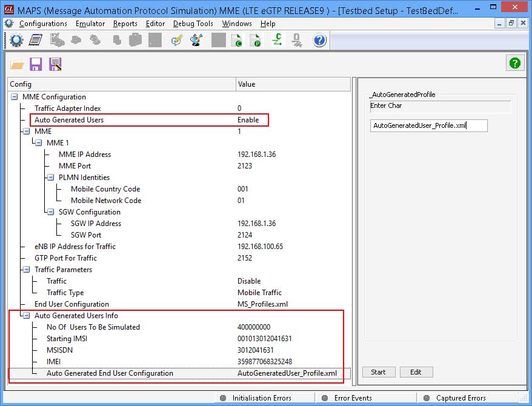Click the Captured Errors status indicator dot

coord(427,398)
